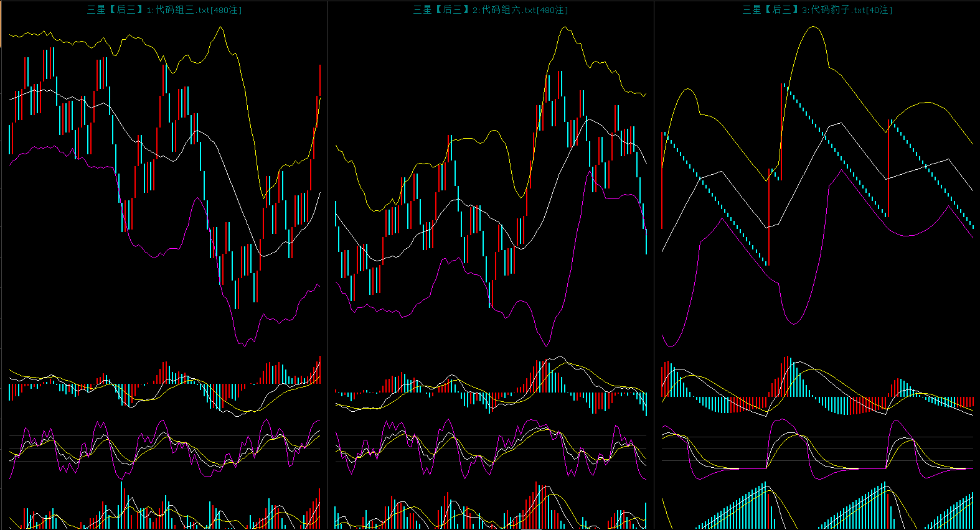This screenshot has width=980, height=530.
Task: Click divider between middle and right charts
Action: (654, 265)
